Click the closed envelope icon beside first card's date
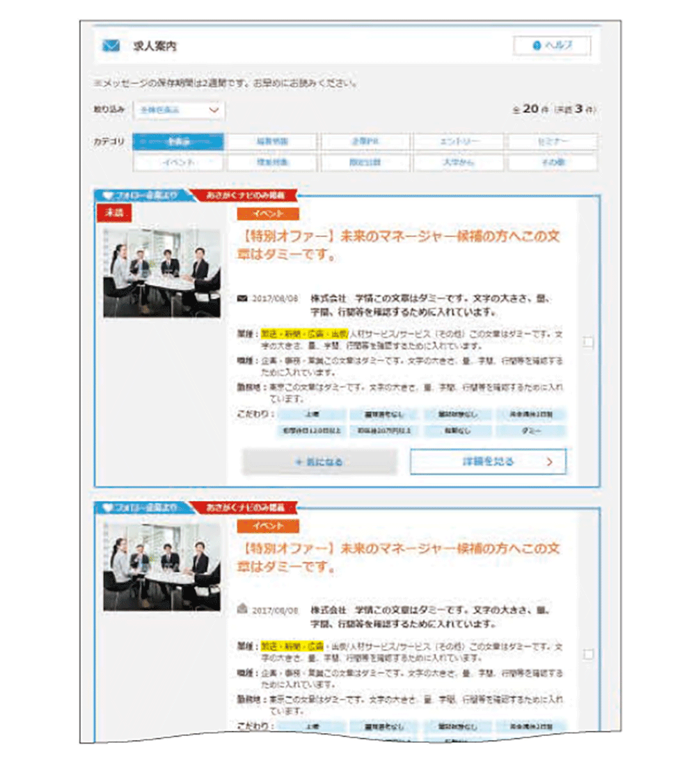Screen dimensions: 696x784 242,298
